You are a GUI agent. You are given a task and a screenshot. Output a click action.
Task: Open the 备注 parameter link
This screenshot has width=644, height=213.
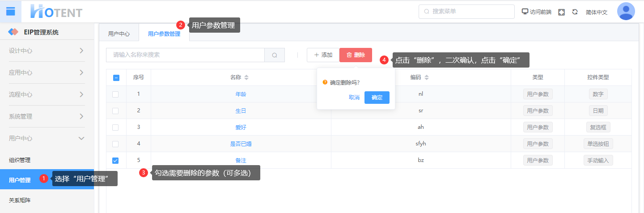pyautogui.click(x=241, y=160)
